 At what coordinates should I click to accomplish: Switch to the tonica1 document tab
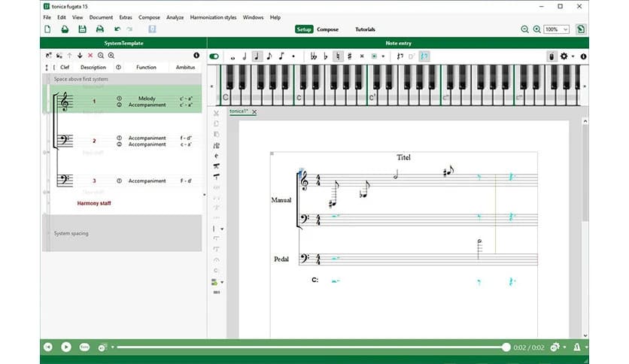239,111
